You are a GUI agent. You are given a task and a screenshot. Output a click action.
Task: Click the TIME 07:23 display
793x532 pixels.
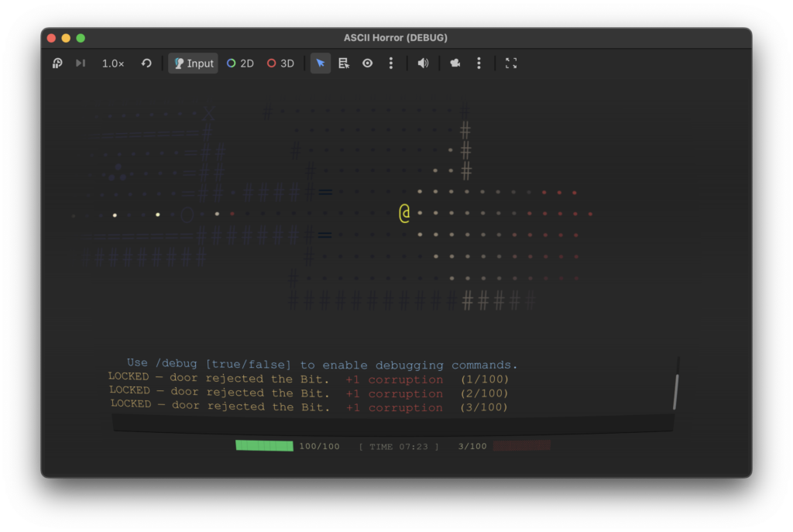(x=399, y=447)
